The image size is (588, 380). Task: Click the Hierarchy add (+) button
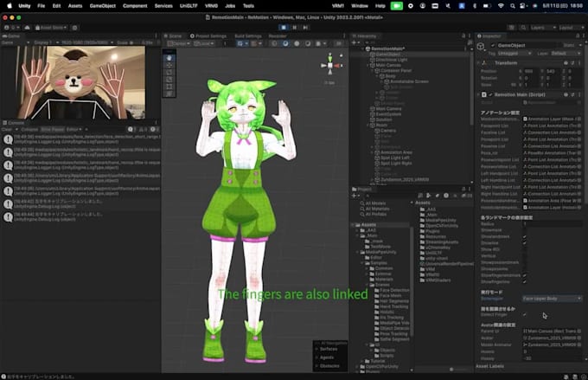[x=355, y=42]
